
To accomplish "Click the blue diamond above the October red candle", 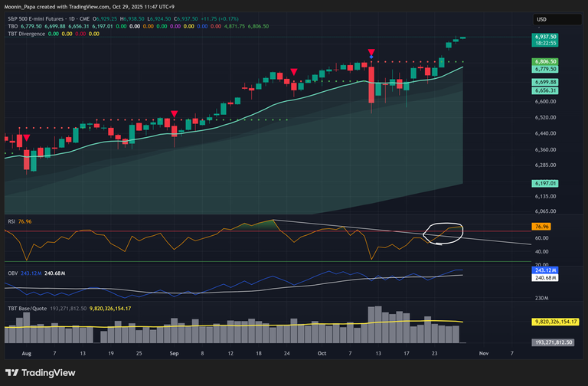I will [371, 57].
